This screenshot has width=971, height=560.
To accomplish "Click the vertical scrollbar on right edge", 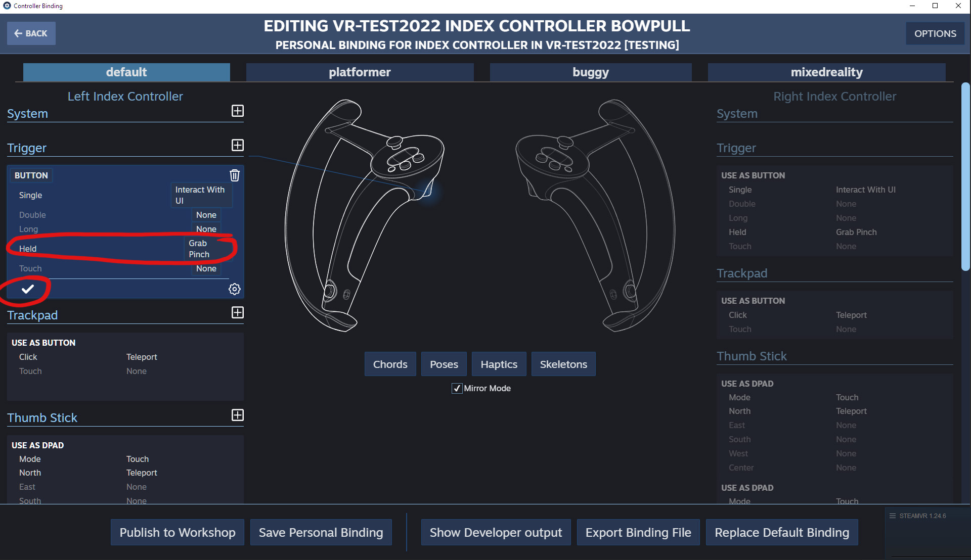I will click(965, 177).
